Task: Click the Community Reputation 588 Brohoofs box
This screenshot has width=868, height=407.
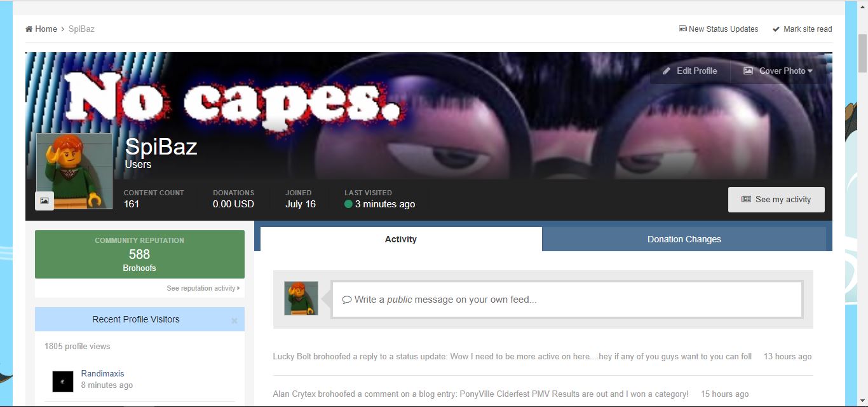Action: (x=140, y=254)
